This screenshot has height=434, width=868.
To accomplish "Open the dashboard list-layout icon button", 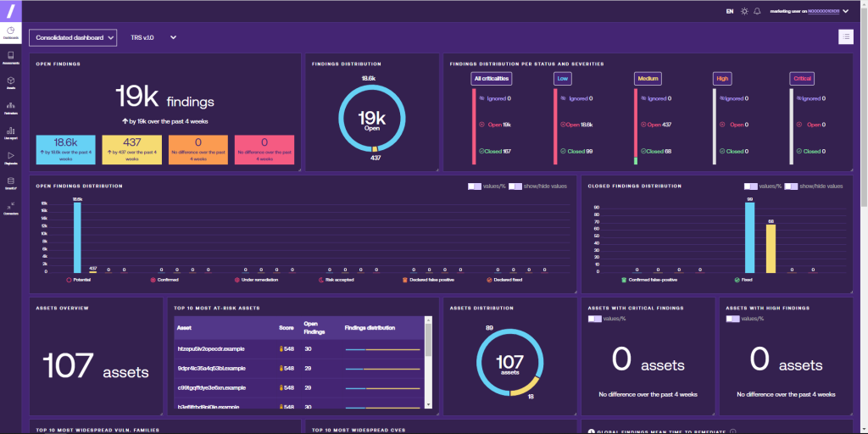I will [x=845, y=37].
